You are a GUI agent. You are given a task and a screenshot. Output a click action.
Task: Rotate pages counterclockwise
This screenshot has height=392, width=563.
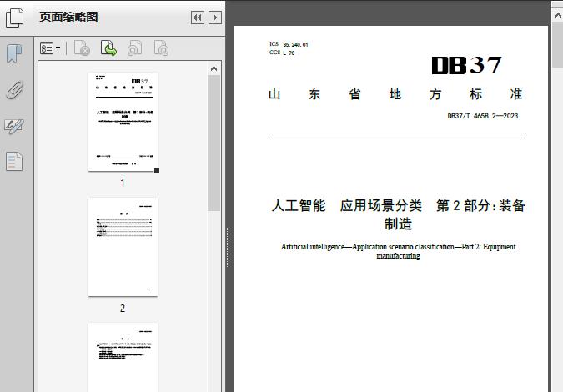(134, 49)
